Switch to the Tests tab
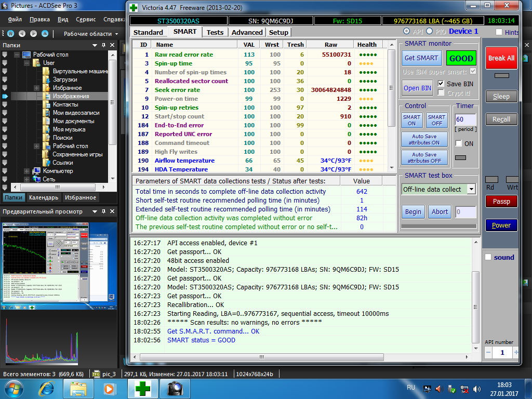 215,32
